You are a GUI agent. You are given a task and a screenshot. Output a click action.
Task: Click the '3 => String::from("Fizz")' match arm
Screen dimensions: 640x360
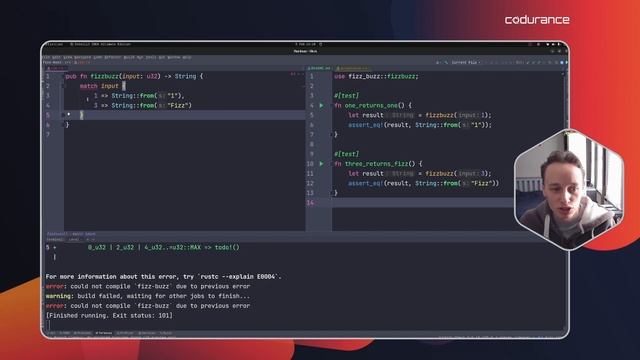142,106
